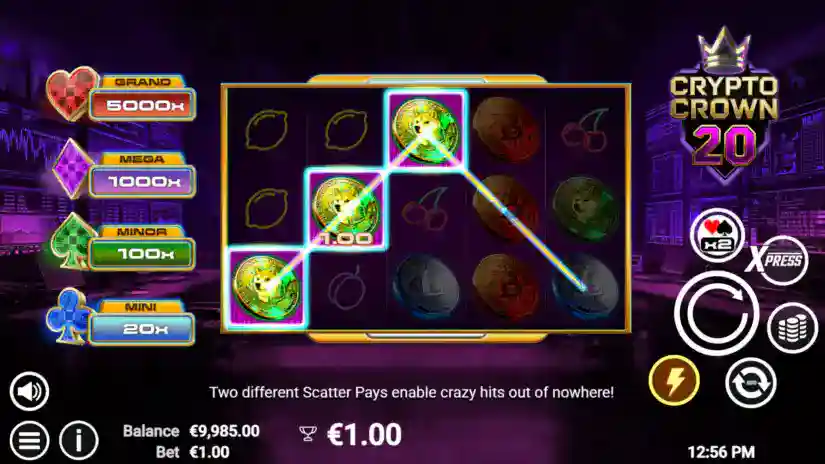Open autoplay settings with the cycling arrows icon

(x=750, y=383)
